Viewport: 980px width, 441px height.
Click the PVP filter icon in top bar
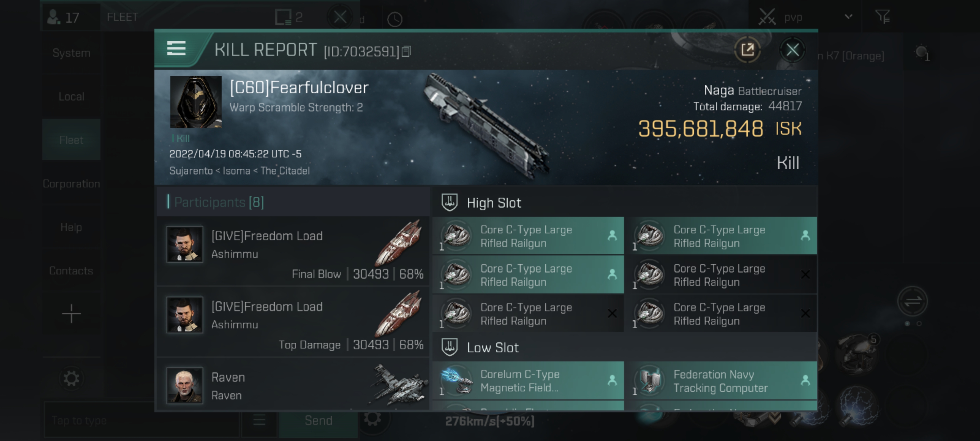884,16
